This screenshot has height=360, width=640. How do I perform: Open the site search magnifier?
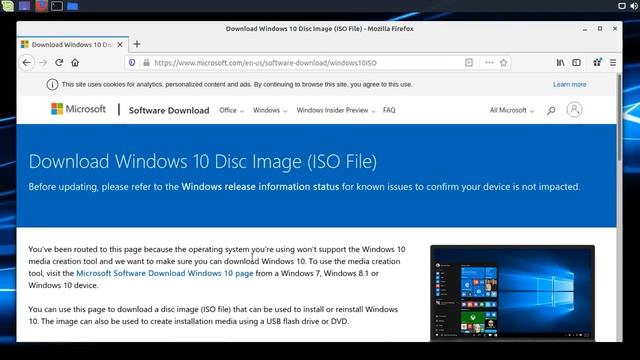(x=551, y=110)
